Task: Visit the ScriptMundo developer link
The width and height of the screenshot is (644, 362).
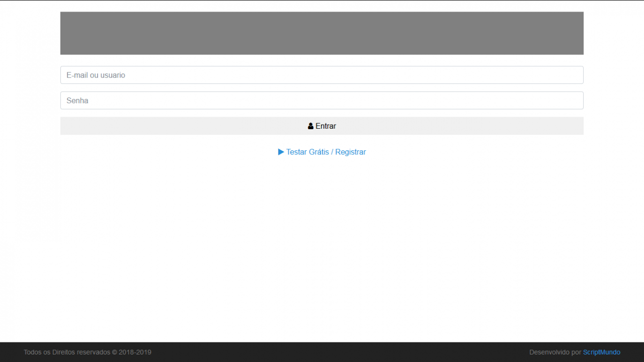Action: pos(601,352)
